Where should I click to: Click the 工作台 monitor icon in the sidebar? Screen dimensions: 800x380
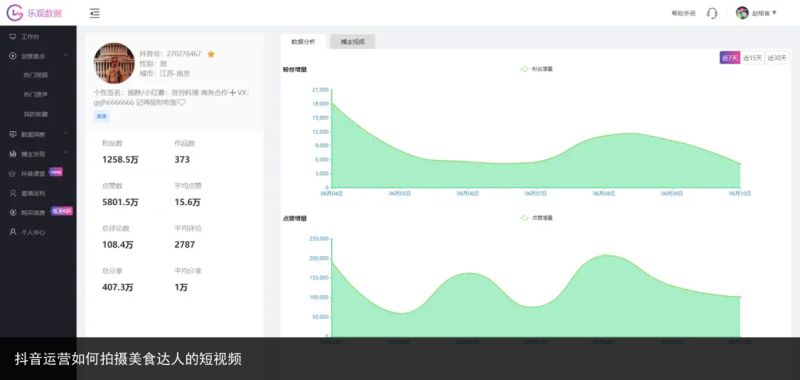pyautogui.click(x=13, y=37)
